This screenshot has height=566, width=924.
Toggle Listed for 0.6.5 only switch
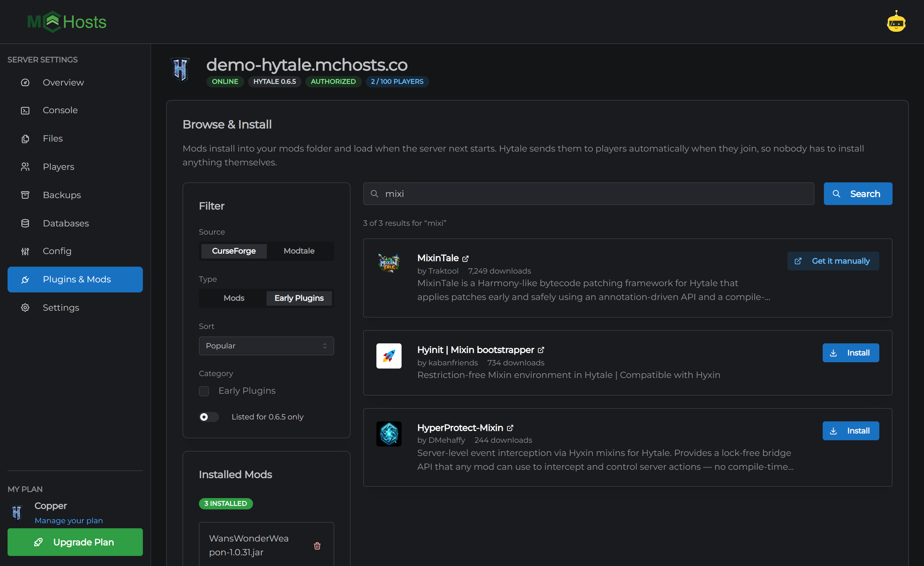[209, 417]
